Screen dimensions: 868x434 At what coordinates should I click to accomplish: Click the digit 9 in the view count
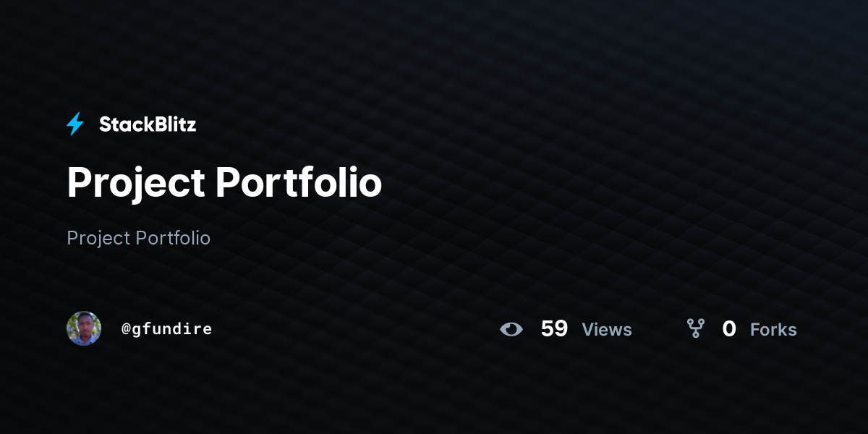click(x=561, y=329)
